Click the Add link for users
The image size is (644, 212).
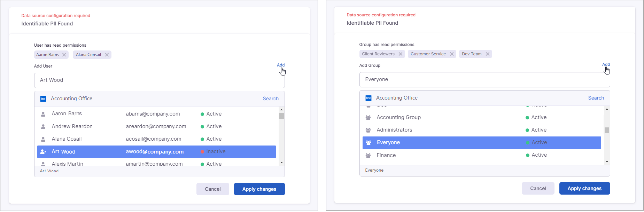281,65
